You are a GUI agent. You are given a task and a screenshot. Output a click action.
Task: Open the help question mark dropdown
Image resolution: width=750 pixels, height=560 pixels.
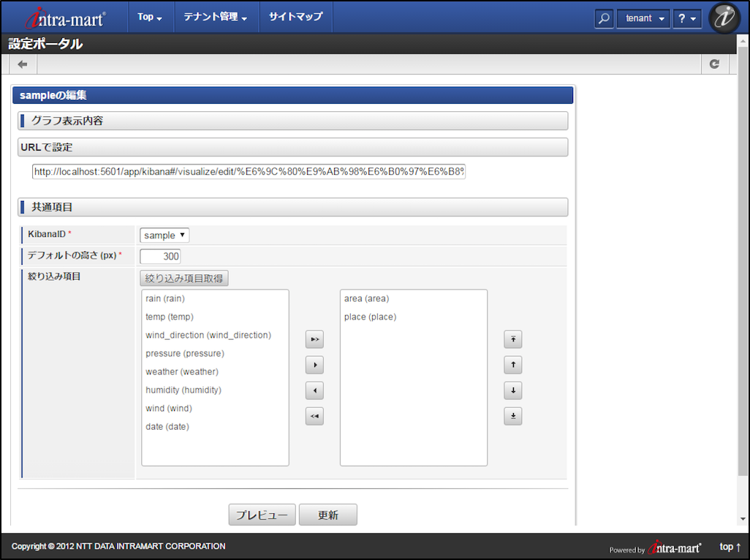687,19
